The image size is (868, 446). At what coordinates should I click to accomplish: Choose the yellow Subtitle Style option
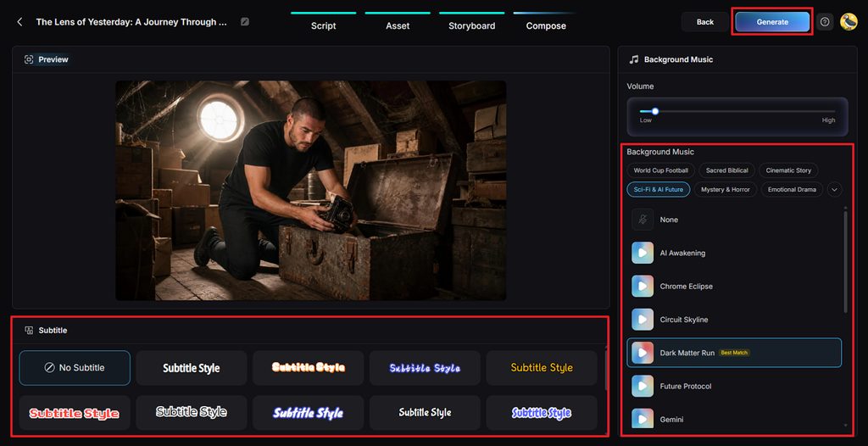[x=542, y=368]
